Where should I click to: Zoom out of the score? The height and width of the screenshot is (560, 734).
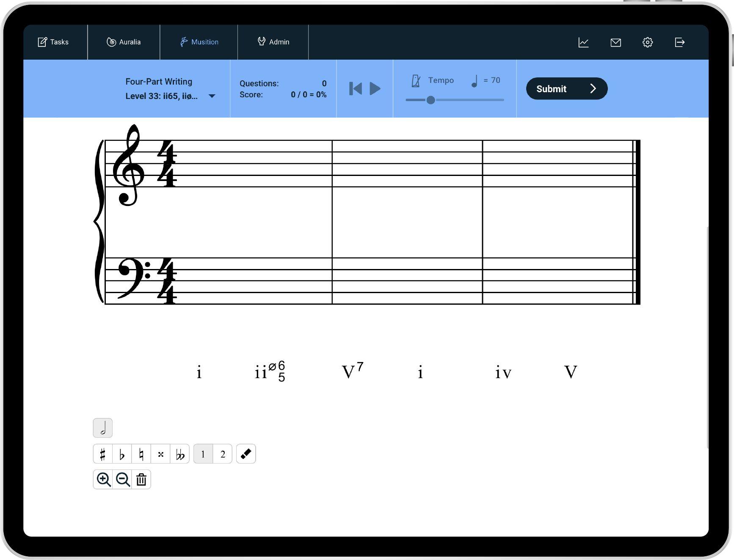coord(123,480)
